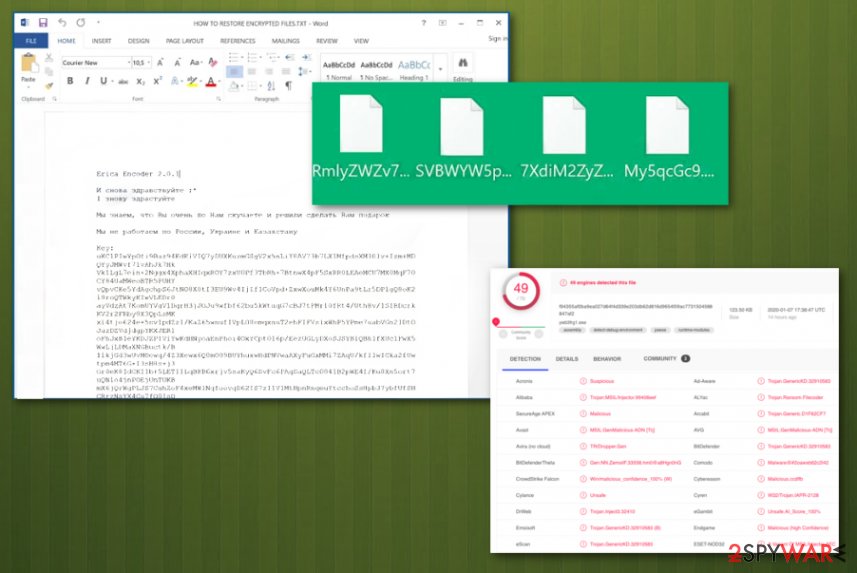Image resolution: width=857 pixels, height=573 pixels.
Task: Toggle show paragraph marks
Action: tap(289, 86)
